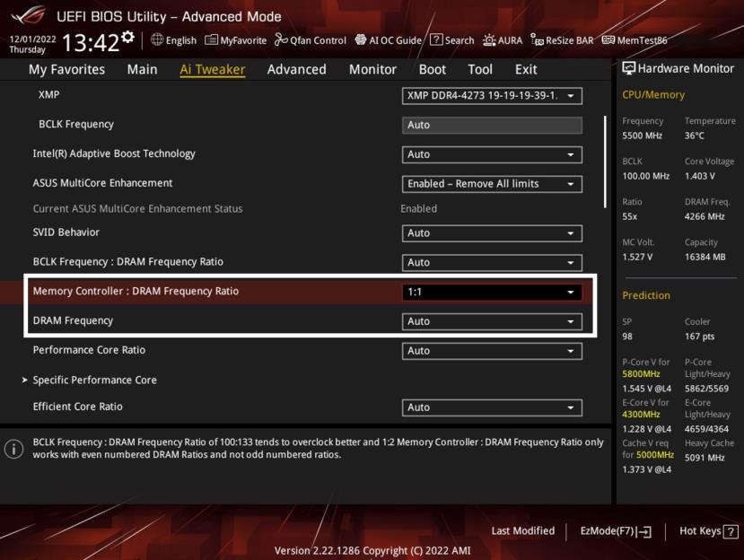Screen dimensions: 744x560
Task: Open the SVID Behavior dropdown
Action: pyautogui.click(x=492, y=233)
